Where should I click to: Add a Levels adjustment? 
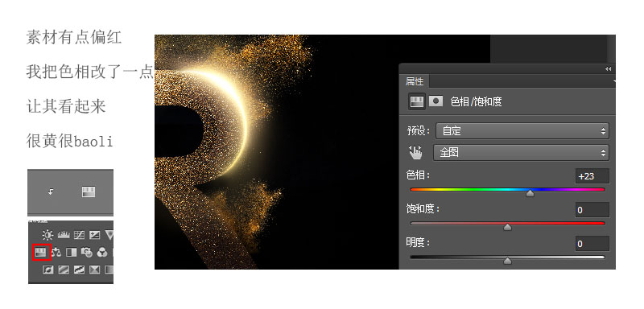pyautogui.click(x=64, y=235)
